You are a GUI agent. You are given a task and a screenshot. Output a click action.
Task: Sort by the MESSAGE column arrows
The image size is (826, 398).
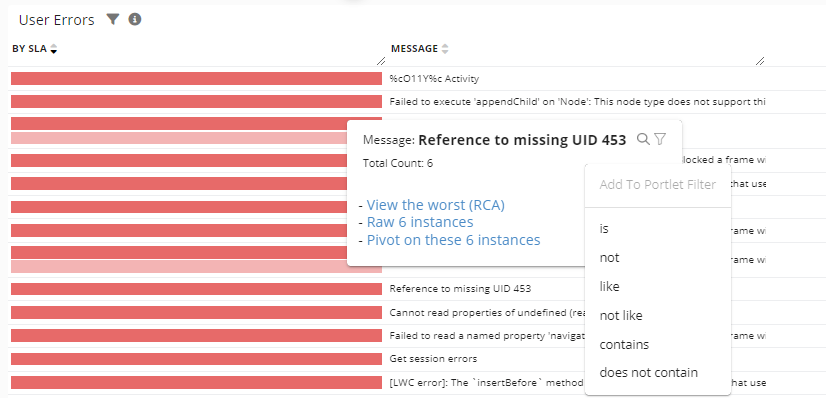445,49
